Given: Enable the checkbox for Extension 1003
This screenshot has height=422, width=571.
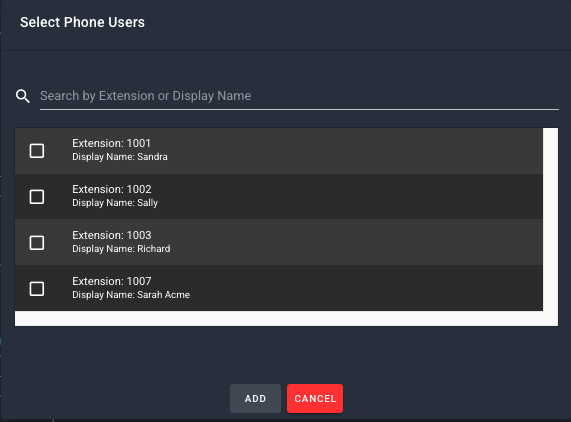Looking at the screenshot, I should tap(37, 242).
